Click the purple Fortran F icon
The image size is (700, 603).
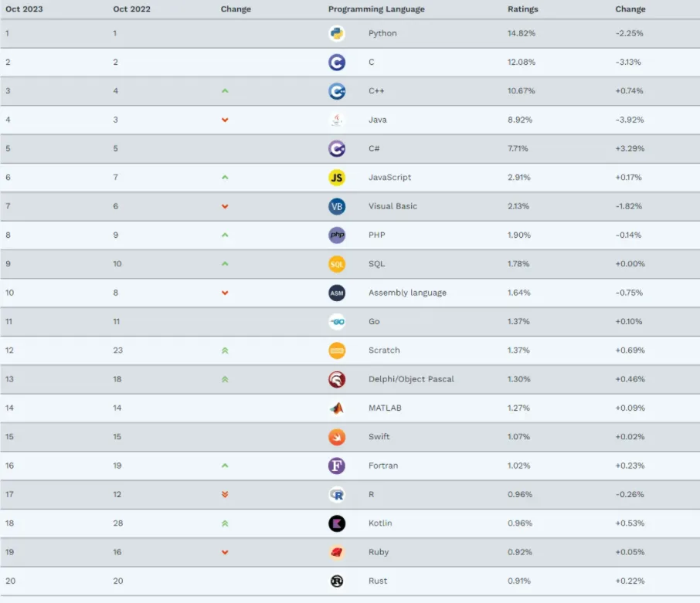click(x=336, y=466)
